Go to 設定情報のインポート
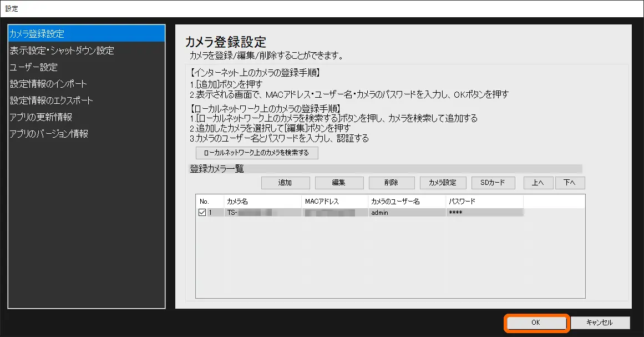 [48, 84]
